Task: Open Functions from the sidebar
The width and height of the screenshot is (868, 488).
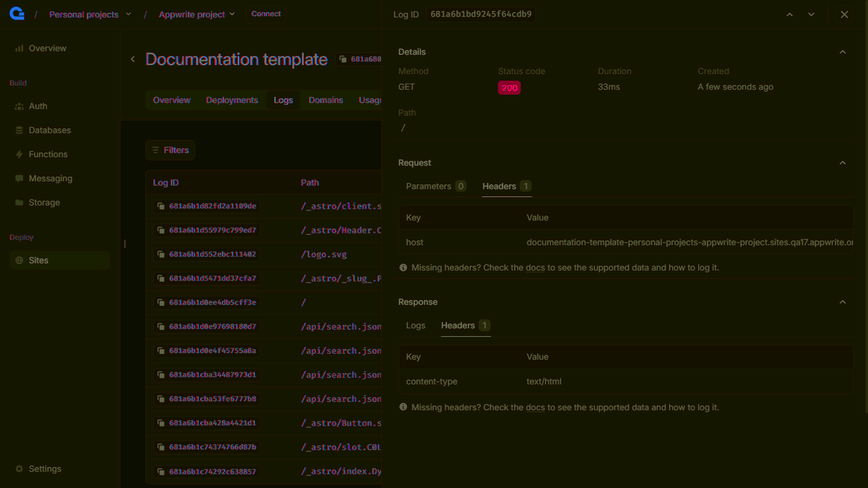Action: pyautogui.click(x=48, y=154)
